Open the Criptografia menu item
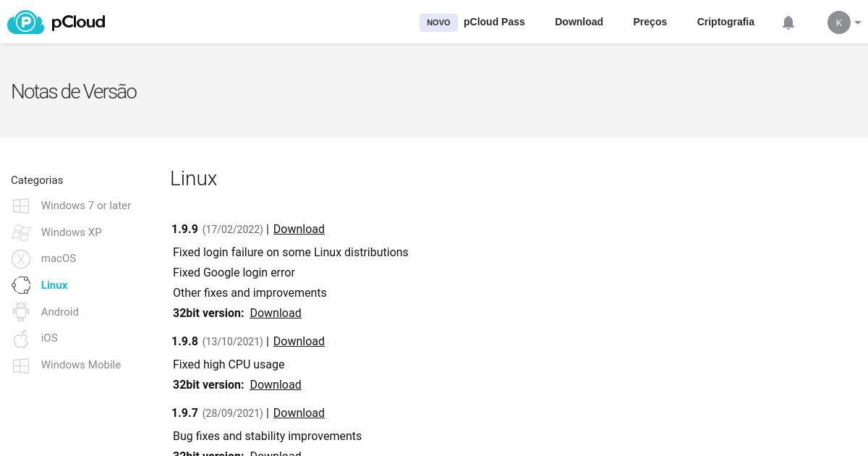Viewport: 868px width, 456px height. point(726,22)
